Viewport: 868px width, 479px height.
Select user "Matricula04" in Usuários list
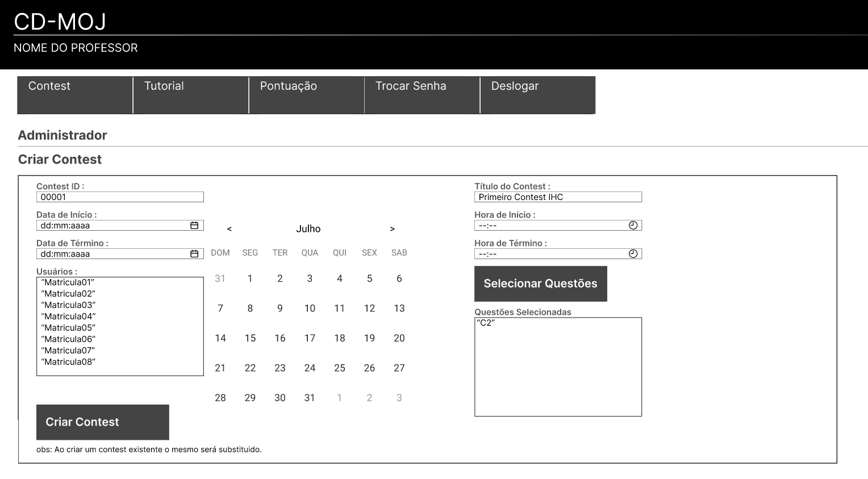(68, 316)
